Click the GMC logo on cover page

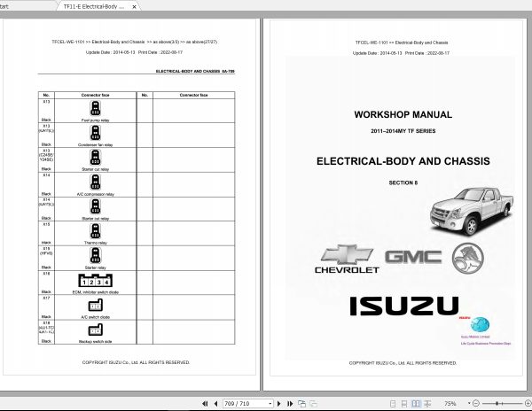(x=413, y=257)
